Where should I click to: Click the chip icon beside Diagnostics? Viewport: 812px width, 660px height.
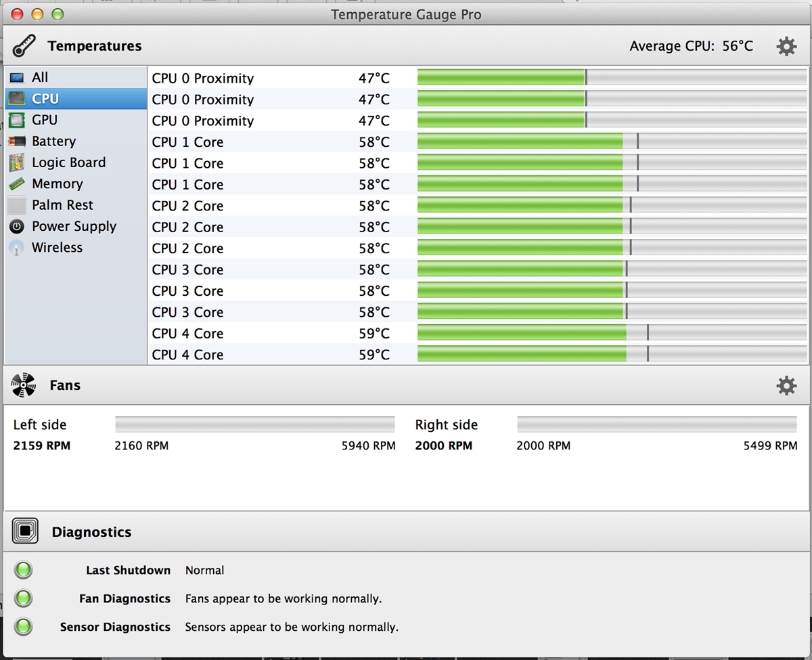[x=25, y=532]
